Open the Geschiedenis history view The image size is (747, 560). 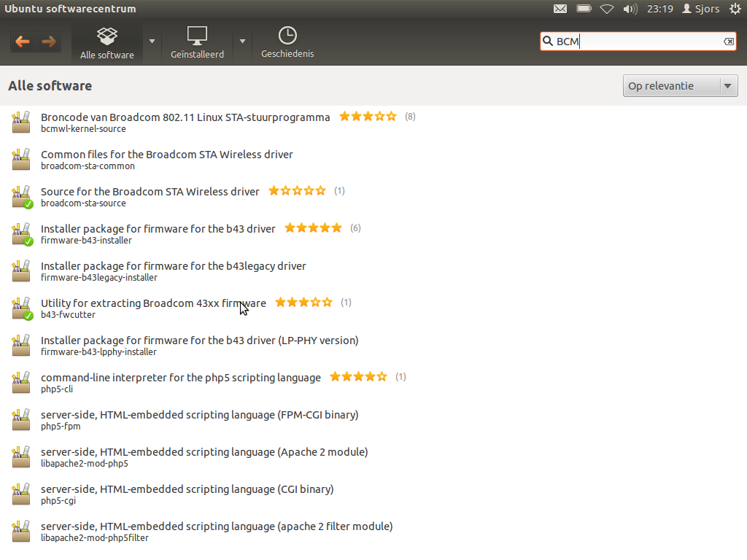click(287, 44)
